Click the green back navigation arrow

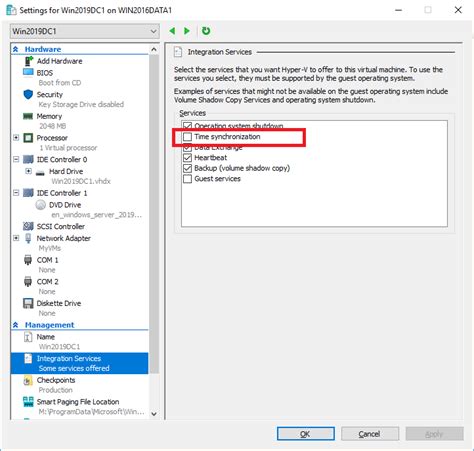172,31
